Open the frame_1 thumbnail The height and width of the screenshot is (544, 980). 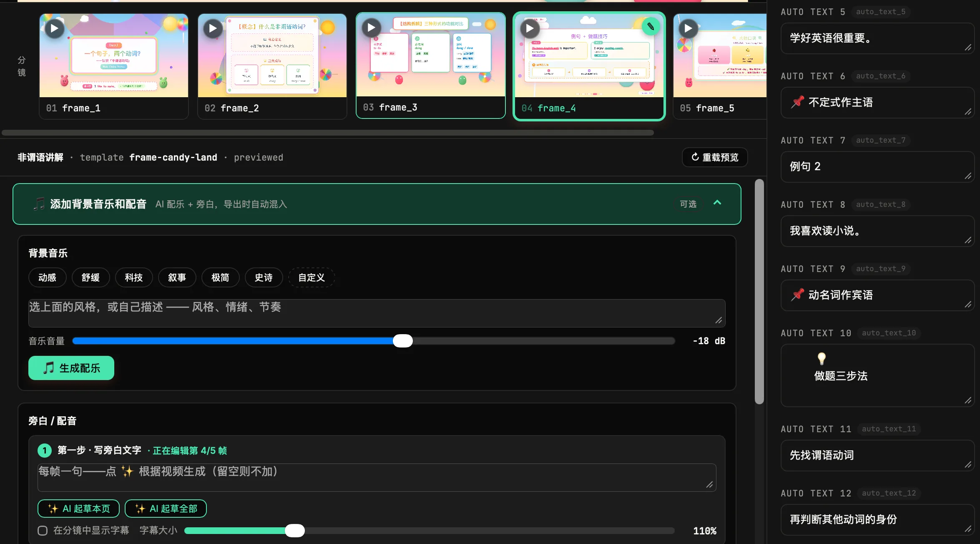click(x=114, y=55)
